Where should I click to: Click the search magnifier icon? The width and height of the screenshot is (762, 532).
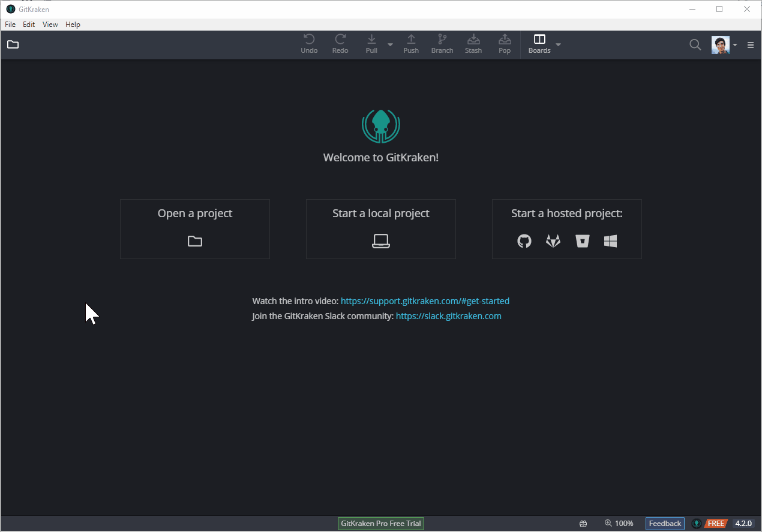(695, 44)
